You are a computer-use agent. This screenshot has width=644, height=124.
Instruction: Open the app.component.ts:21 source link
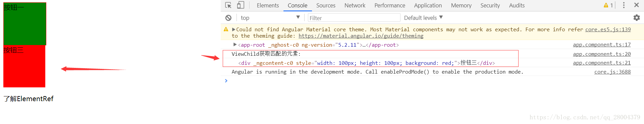point(602,63)
